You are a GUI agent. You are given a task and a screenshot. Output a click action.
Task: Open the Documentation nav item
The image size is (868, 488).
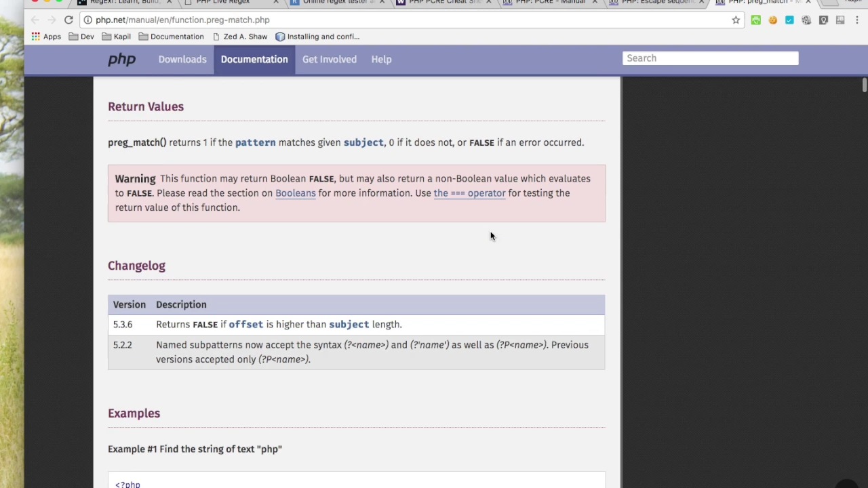(x=254, y=60)
